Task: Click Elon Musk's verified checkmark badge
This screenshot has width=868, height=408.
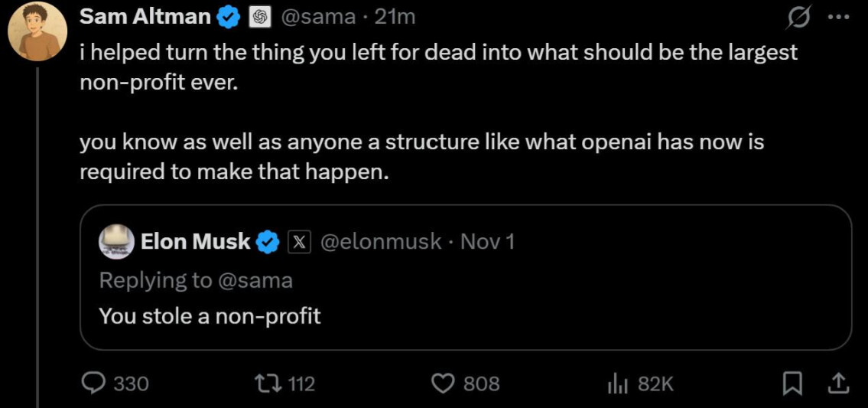Action: coord(268,243)
